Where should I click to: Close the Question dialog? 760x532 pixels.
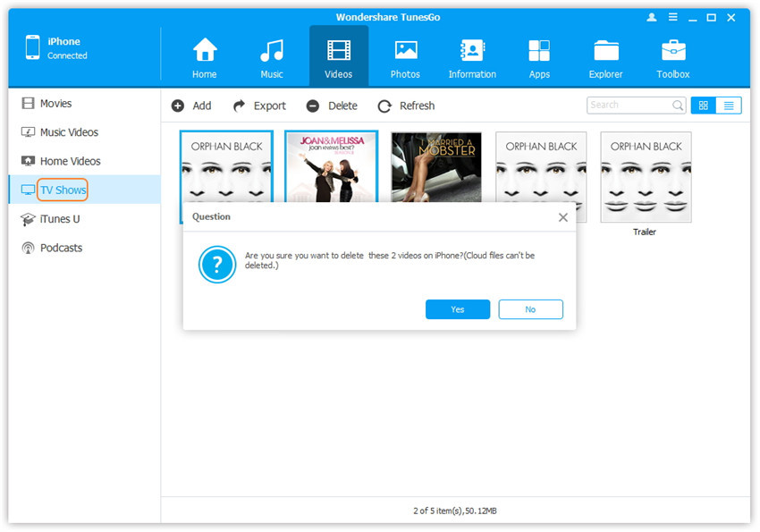[562, 217]
